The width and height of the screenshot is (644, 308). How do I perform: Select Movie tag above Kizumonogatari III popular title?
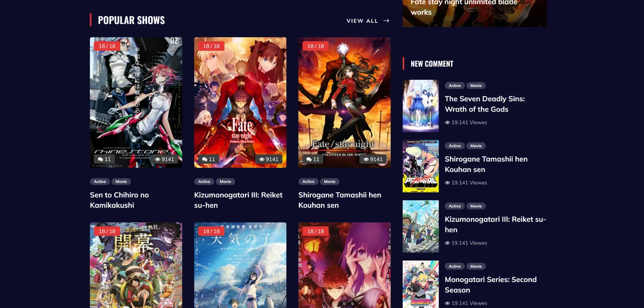tap(225, 182)
